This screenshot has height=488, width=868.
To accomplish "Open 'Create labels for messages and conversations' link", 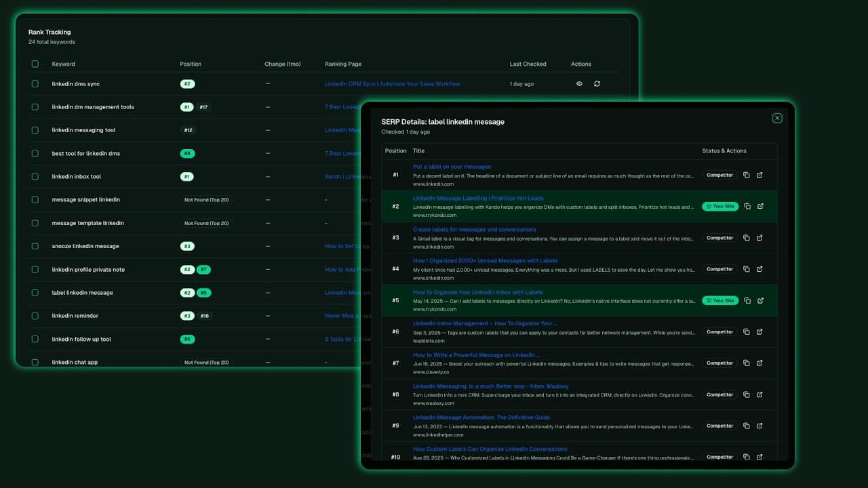I will tap(475, 230).
